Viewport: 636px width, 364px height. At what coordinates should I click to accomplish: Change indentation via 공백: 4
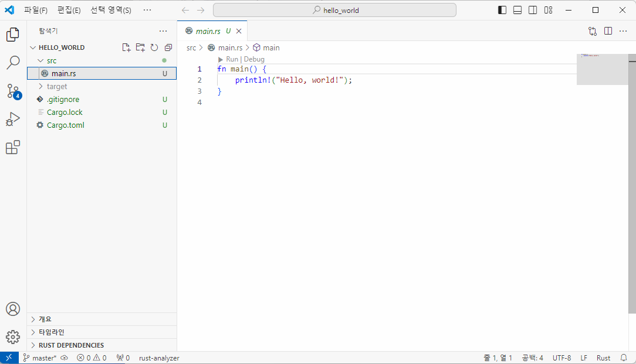pos(532,358)
